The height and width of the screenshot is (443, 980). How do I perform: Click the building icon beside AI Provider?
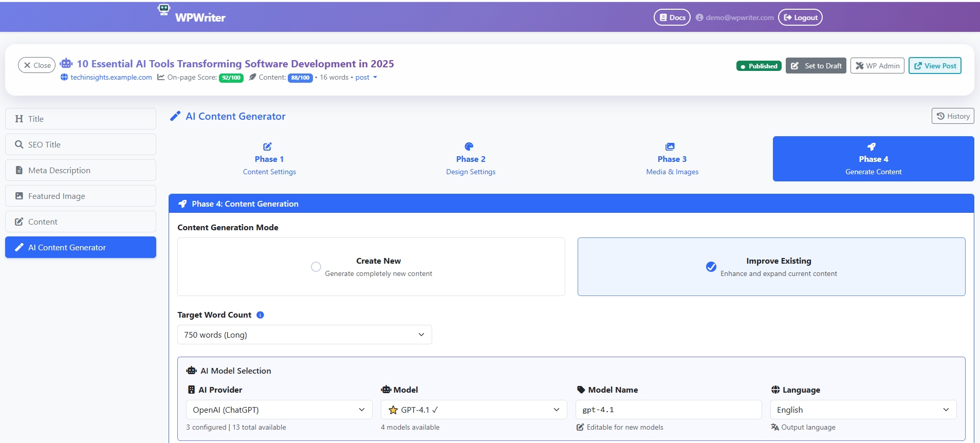coord(191,390)
